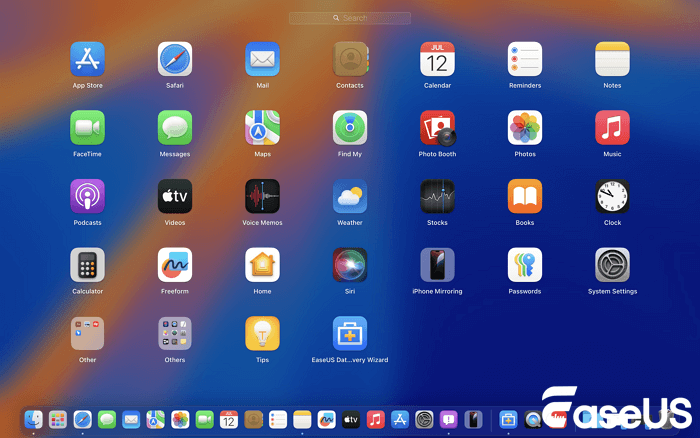The height and width of the screenshot is (438, 700).
Task: Open the App Store from Launchpad
Action: pos(88,59)
